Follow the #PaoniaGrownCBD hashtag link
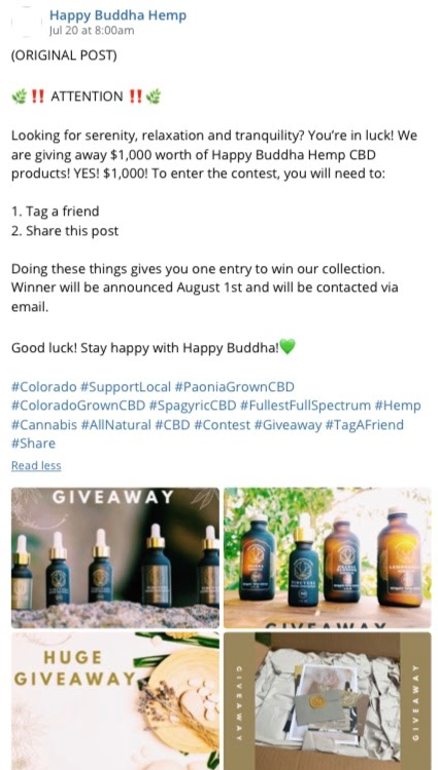Screen dimensions: 438x770 234,387
